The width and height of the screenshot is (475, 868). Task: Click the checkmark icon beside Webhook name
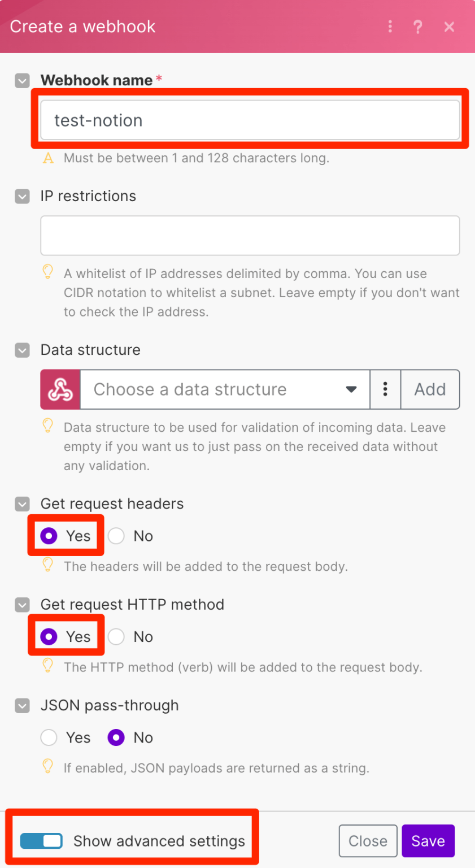[x=21, y=80]
